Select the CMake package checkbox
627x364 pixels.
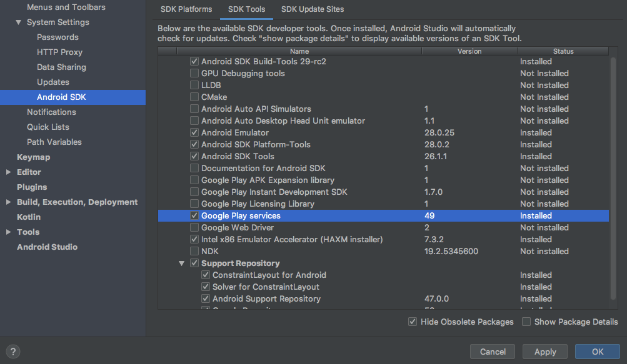tap(194, 97)
